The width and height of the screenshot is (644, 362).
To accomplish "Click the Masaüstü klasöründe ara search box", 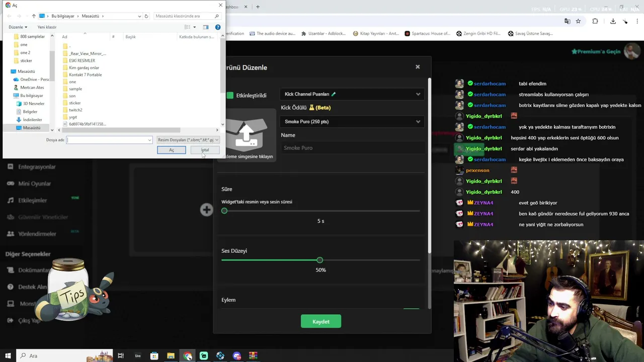I will point(187,16).
